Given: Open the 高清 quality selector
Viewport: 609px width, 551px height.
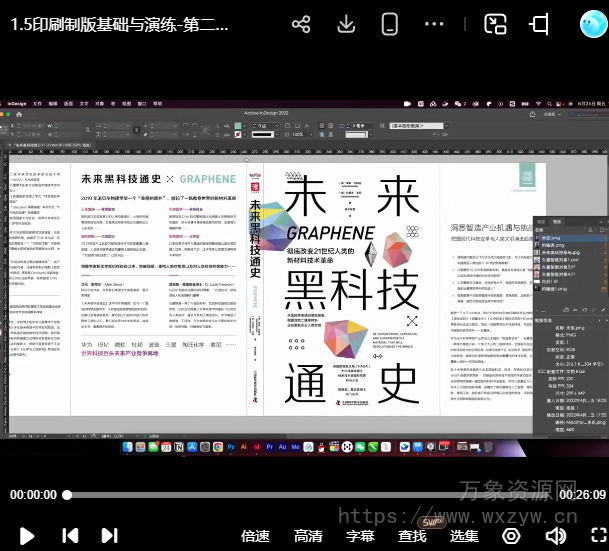Looking at the screenshot, I should 308,536.
